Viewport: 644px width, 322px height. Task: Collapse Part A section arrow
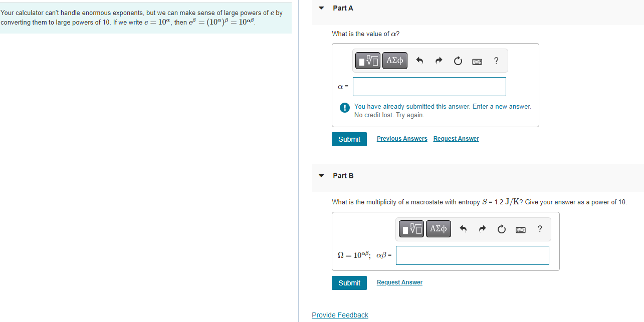pos(321,8)
